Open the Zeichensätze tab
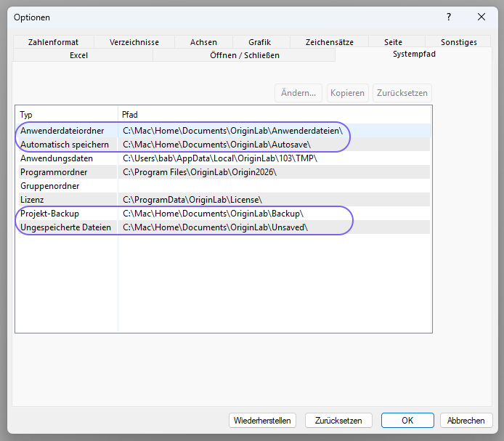The image size is (504, 441). coord(329,42)
